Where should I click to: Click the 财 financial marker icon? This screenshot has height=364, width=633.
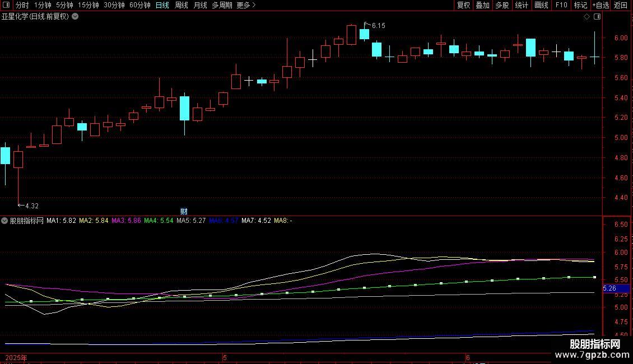click(184, 212)
